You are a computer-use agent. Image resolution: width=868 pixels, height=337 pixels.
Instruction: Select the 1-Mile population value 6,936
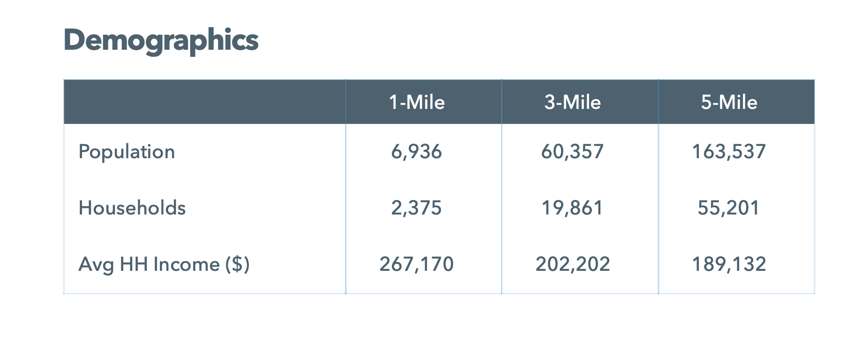tap(416, 152)
